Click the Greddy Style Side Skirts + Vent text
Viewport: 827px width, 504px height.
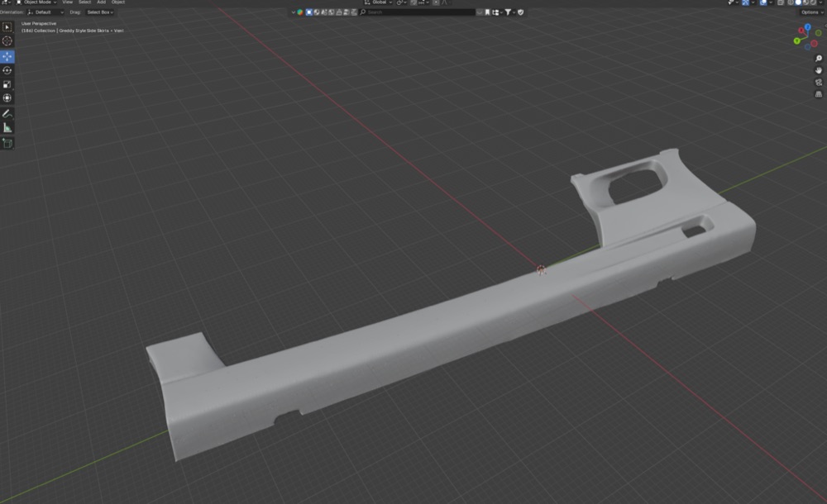coord(91,31)
